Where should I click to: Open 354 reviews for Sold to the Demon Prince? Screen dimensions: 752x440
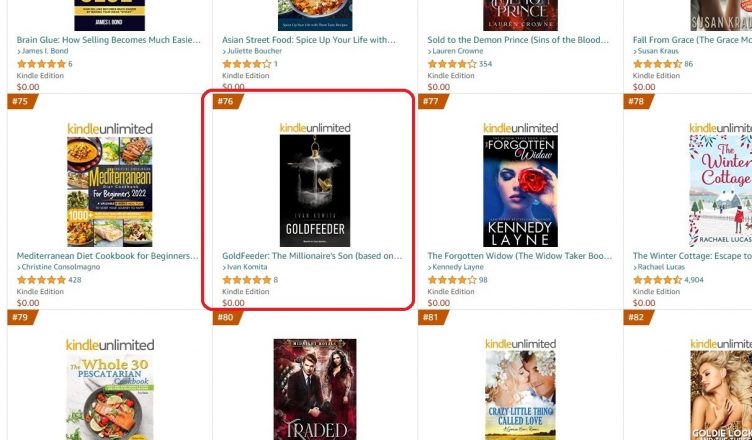click(485, 64)
